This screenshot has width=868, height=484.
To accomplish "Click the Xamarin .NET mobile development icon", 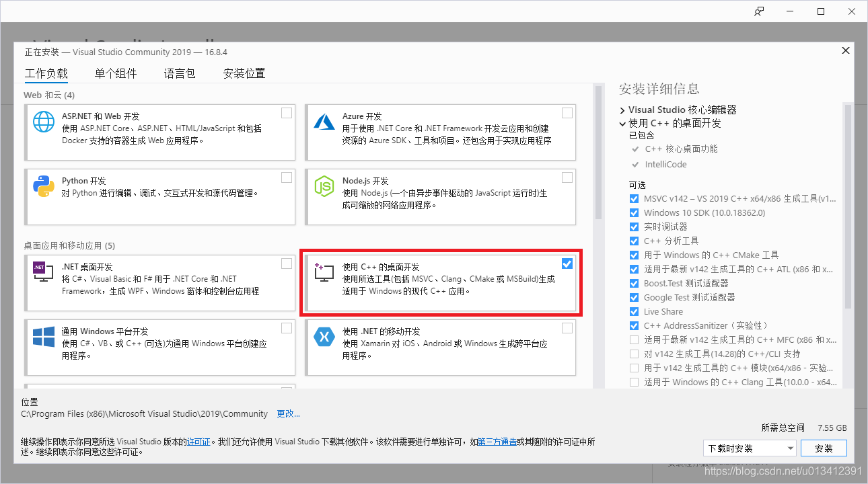I will (x=324, y=337).
